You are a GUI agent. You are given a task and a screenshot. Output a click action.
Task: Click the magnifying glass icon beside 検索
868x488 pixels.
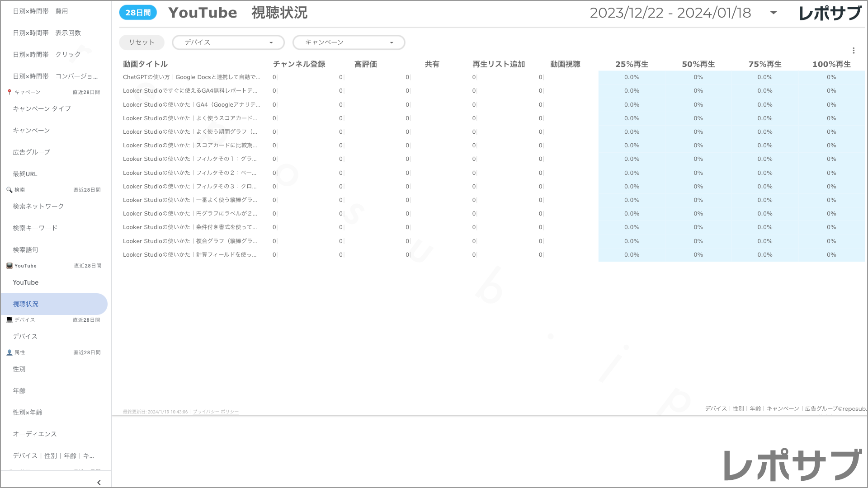tap(9, 190)
